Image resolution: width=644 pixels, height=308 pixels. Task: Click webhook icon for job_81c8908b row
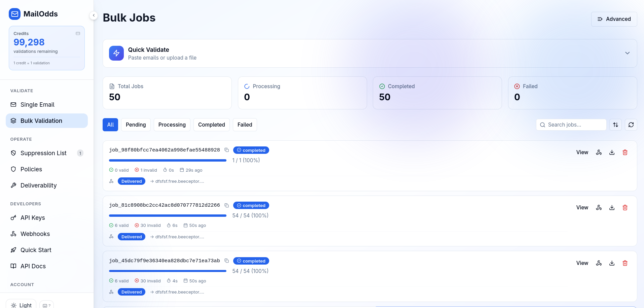coord(599,208)
